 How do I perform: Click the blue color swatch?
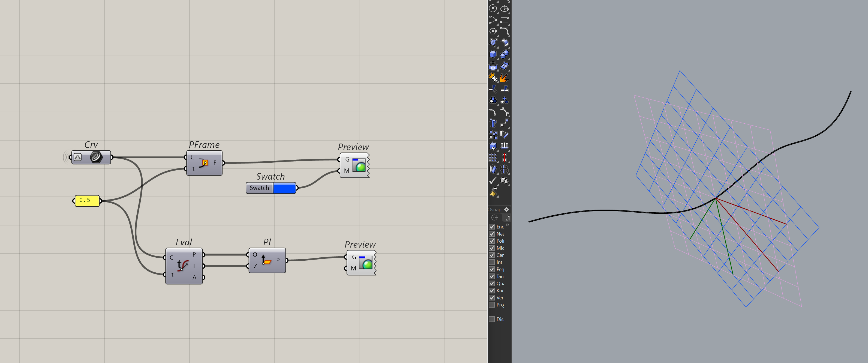pyautogui.click(x=284, y=188)
